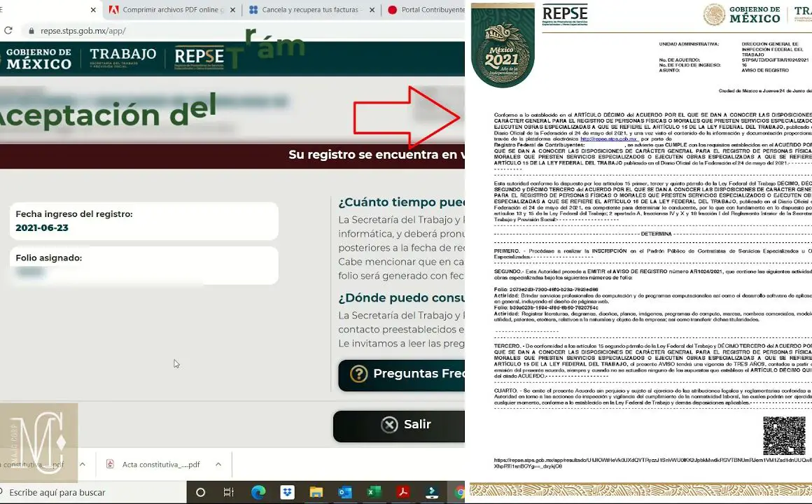
Task: Click the 'CUARTO.' paragraph in the document
Action: (652, 397)
